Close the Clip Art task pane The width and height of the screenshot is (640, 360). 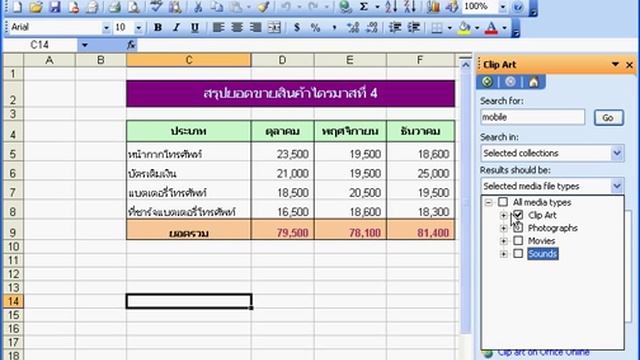(629, 65)
